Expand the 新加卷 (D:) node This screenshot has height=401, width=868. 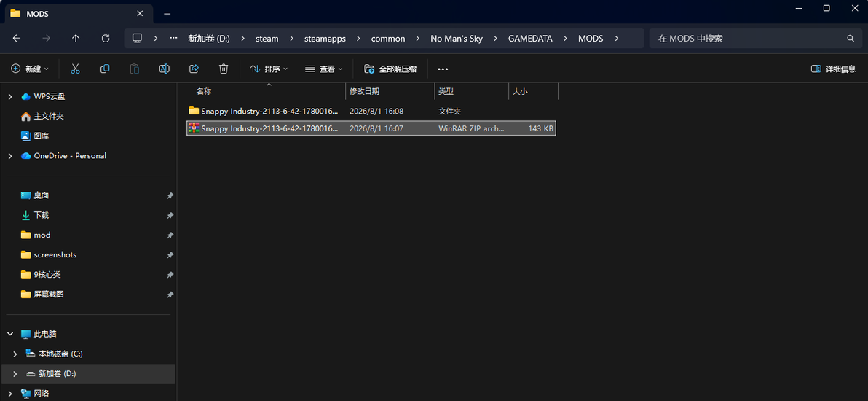15,374
